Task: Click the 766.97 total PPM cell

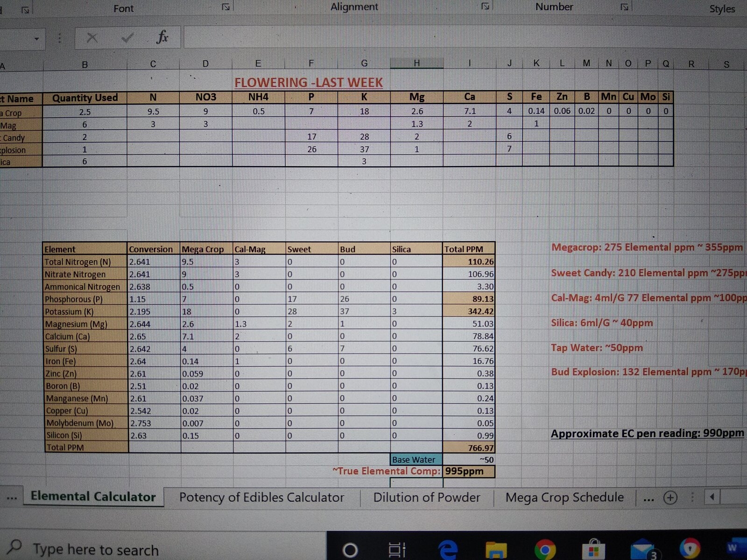Action: point(468,448)
